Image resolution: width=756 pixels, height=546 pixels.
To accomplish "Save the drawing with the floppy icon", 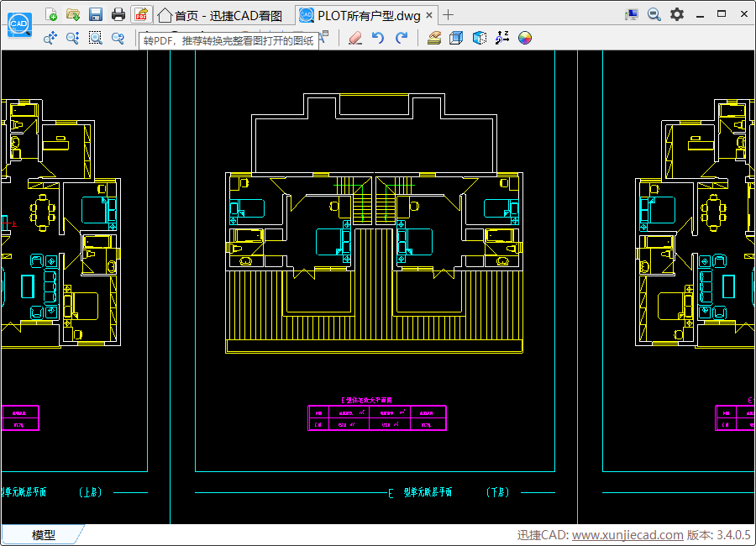I will point(96,14).
